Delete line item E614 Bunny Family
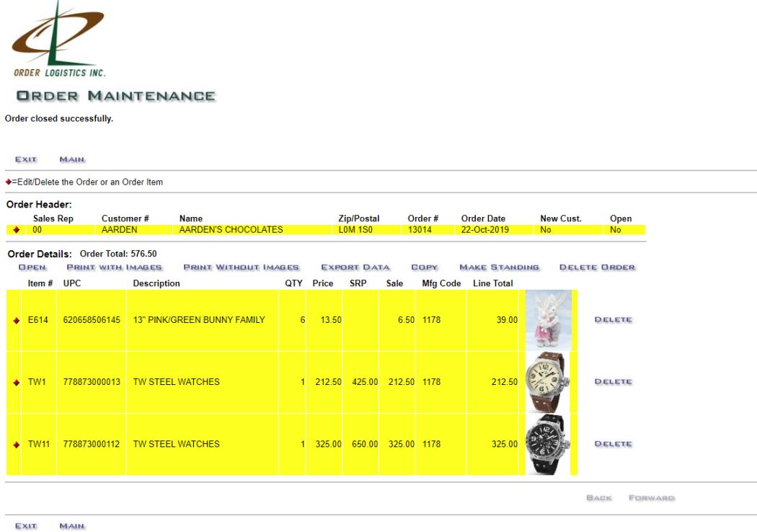Viewport: 757px width, 532px height. [x=614, y=319]
